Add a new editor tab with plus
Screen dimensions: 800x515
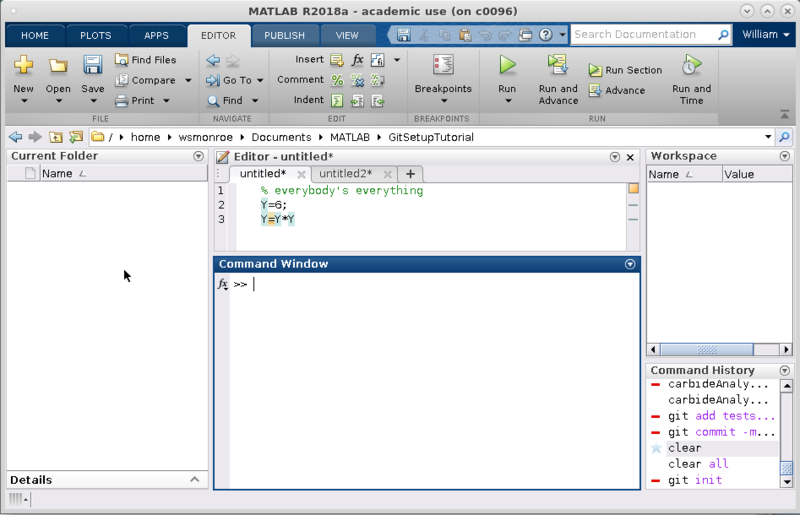(410, 174)
